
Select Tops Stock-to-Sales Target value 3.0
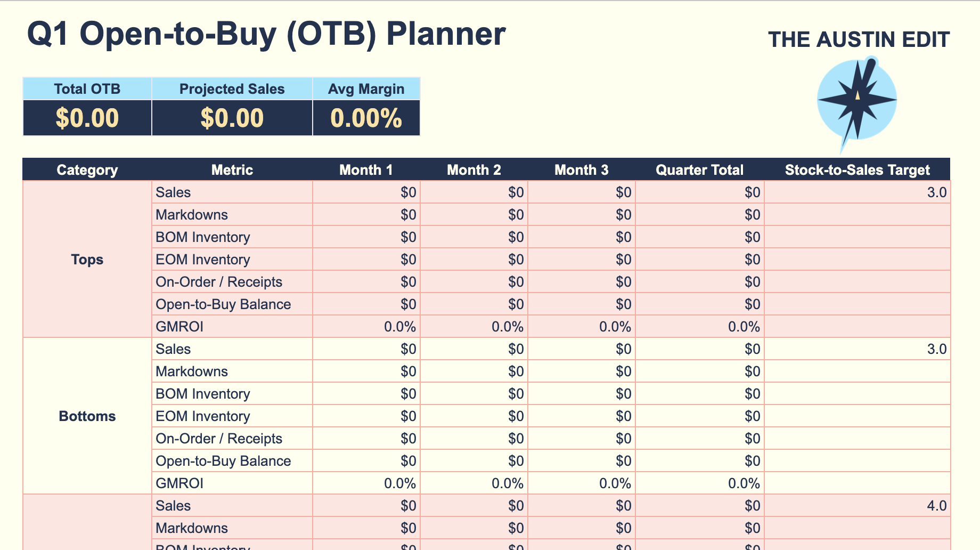click(857, 192)
